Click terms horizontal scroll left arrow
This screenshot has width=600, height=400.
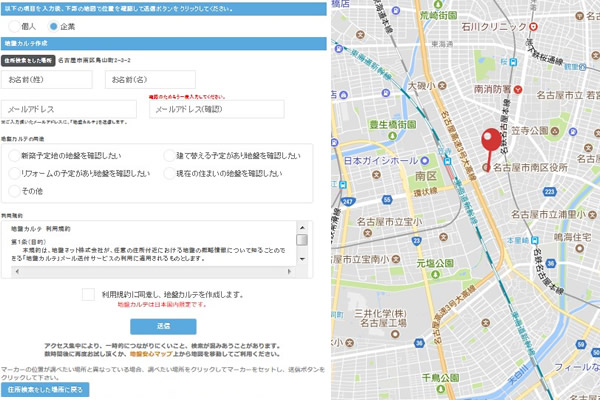(17, 271)
